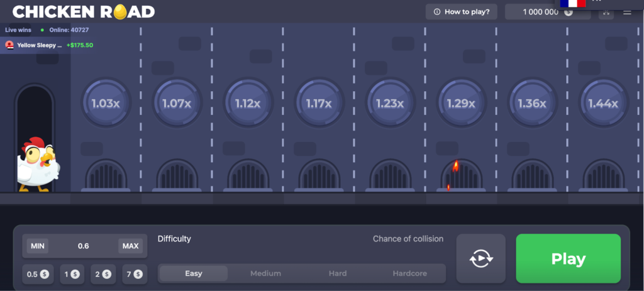Choose the 0.5 quick bet chip
Image resolution: width=644 pixels, height=291 pixels.
coord(38,274)
